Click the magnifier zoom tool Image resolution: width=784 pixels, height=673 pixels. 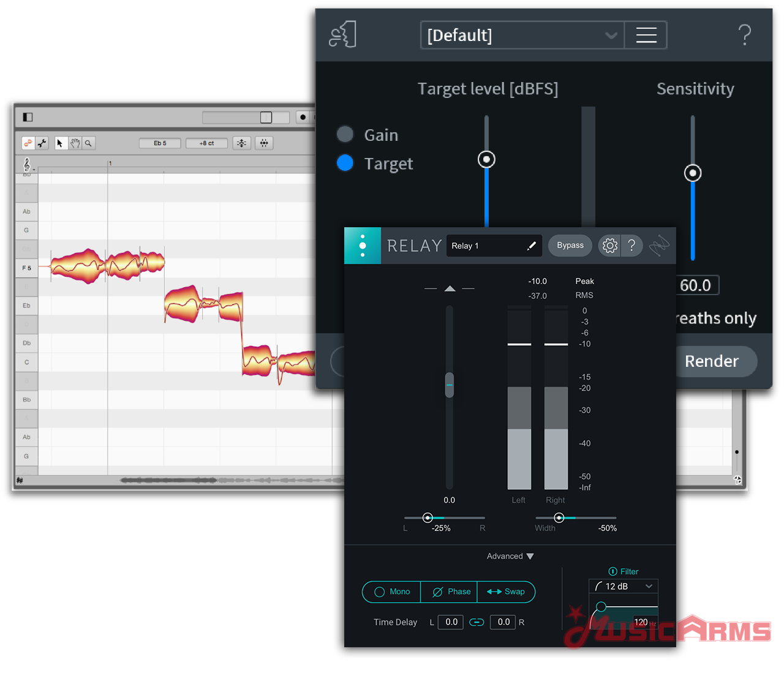[x=88, y=143]
